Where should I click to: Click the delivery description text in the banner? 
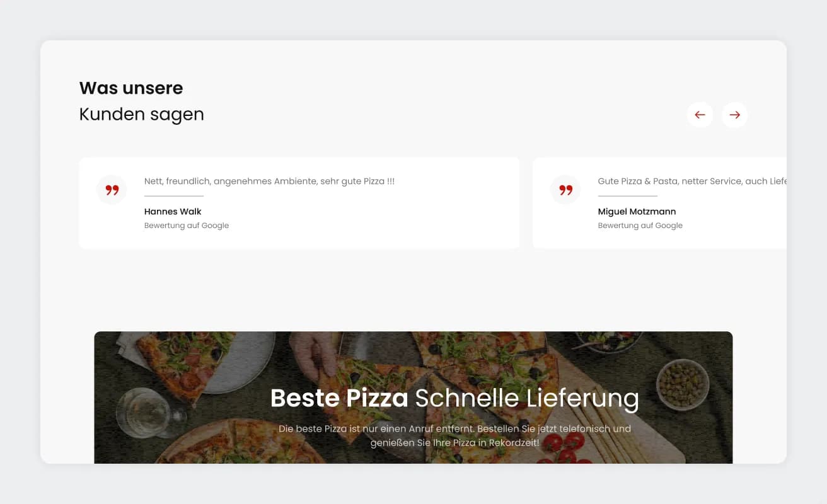pos(454,435)
